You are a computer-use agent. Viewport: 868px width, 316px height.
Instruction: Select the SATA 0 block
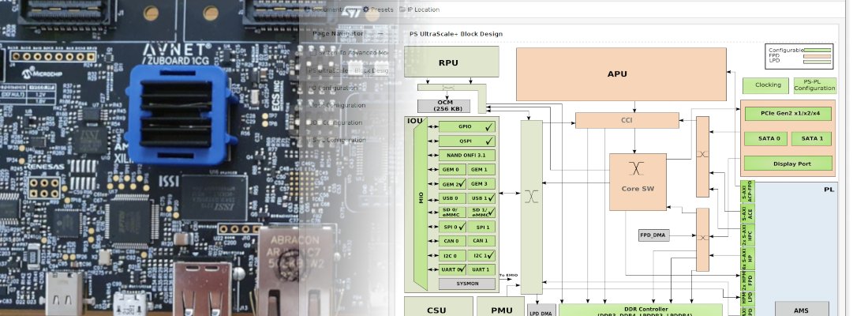coord(766,138)
